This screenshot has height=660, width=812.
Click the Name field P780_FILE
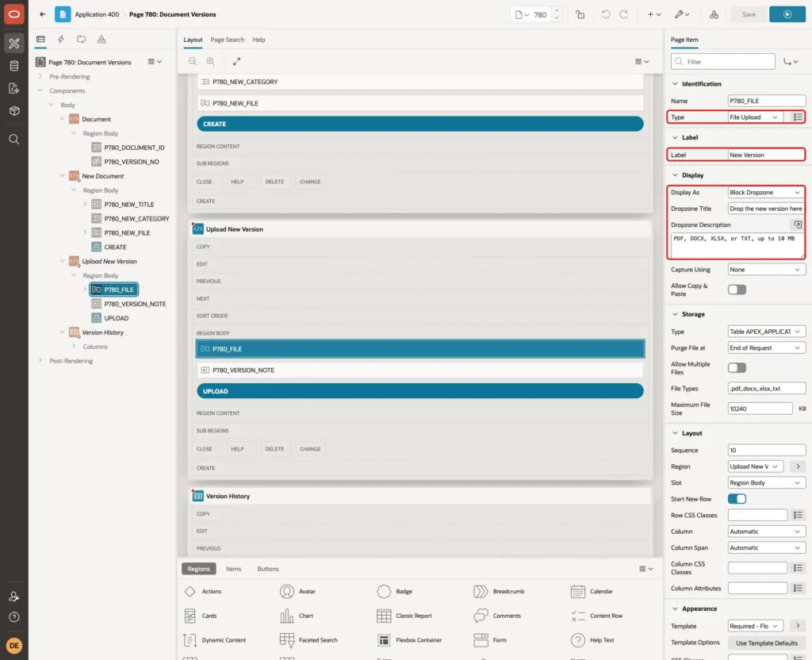pyautogui.click(x=767, y=101)
